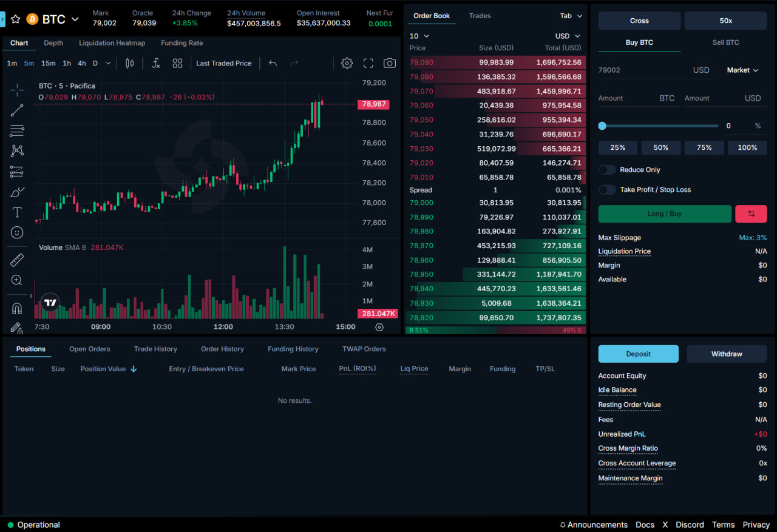Select the ruler measure tool
Image resolution: width=777 pixels, height=532 pixels.
(17, 260)
